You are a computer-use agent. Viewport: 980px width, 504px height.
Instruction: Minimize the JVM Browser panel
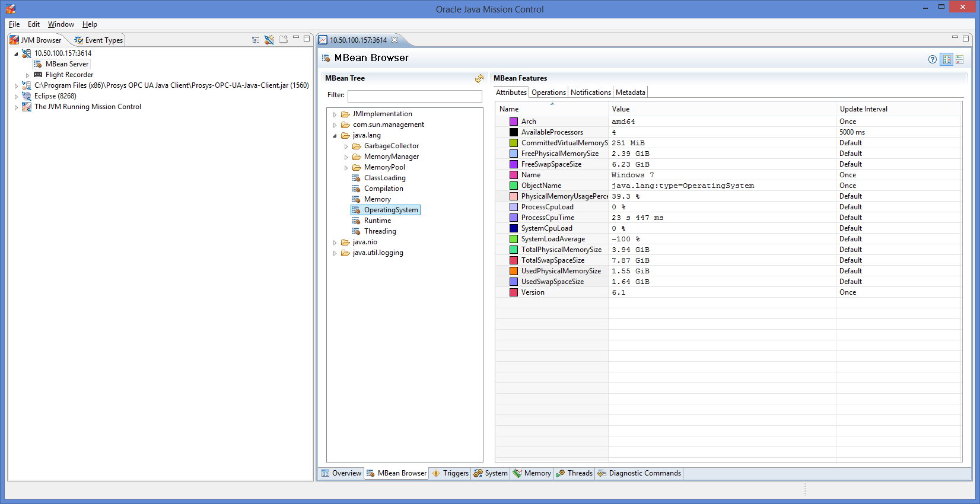tap(296, 38)
